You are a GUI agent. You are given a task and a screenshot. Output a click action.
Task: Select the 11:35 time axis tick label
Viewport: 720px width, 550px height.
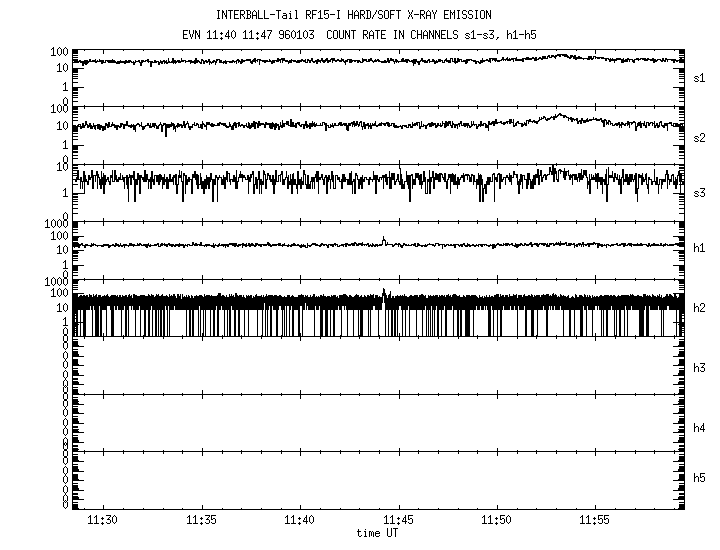point(201,522)
